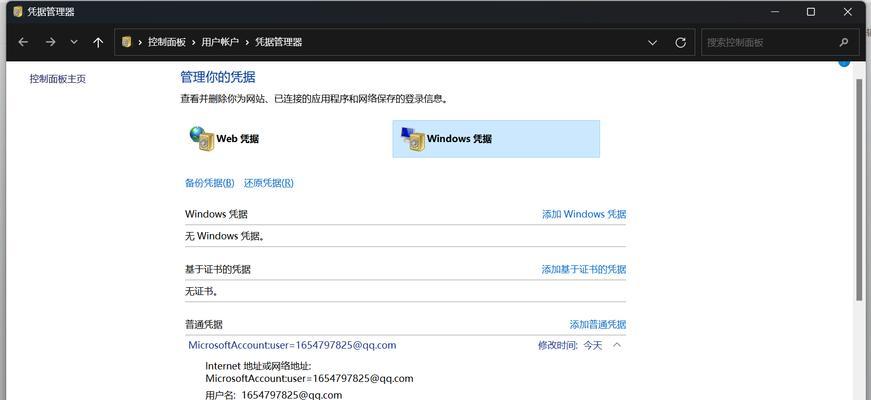Open 控制面板主页 in the sidebar
Viewport: 871px width, 400px height.
[58, 79]
